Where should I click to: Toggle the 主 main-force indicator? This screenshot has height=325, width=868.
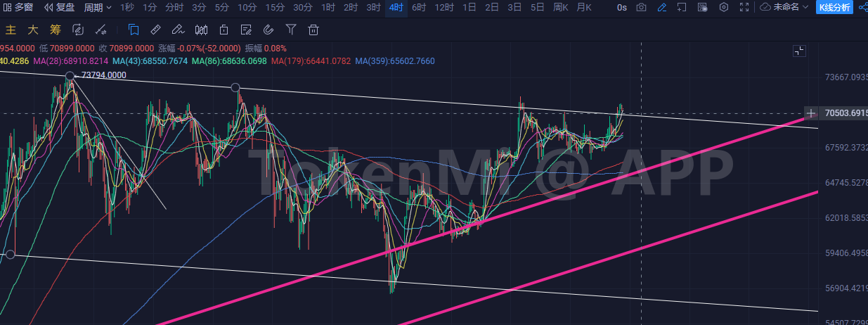pos(11,30)
